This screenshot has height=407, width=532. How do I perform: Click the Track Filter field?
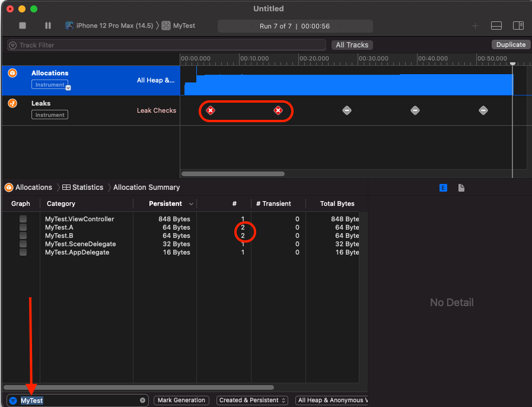coord(166,45)
